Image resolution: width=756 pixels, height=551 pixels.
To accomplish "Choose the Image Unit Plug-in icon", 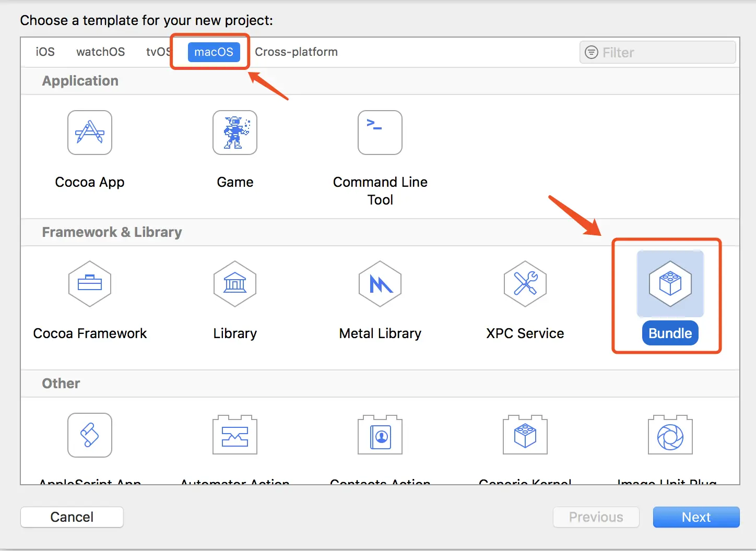I will coord(670,435).
